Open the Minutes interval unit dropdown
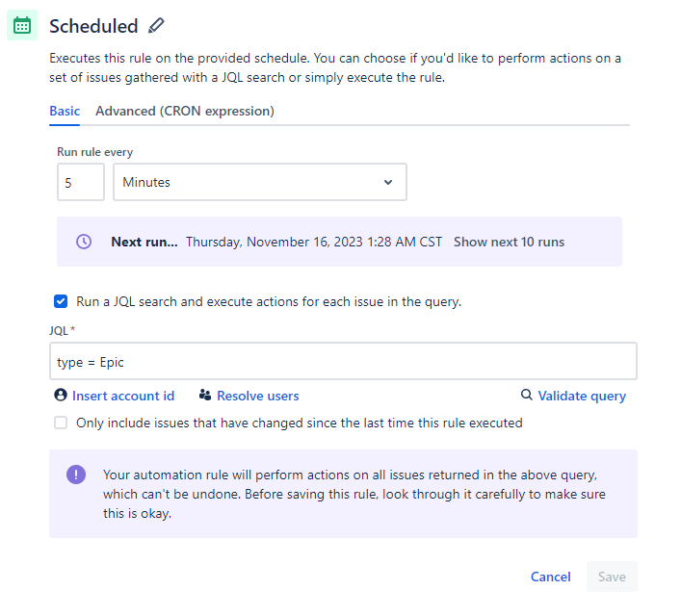Screen dimensions: 681x616 pos(260,182)
